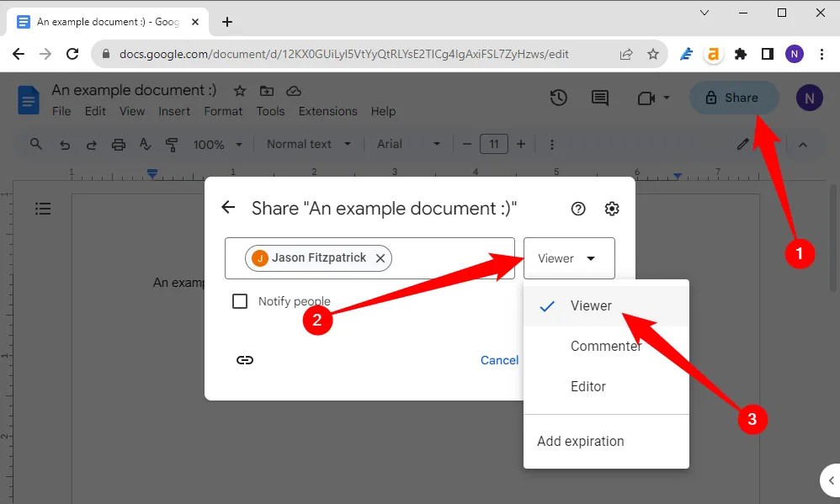The image size is (840, 504).
Task: Open print dialog with printer icon
Action: tap(118, 144)
